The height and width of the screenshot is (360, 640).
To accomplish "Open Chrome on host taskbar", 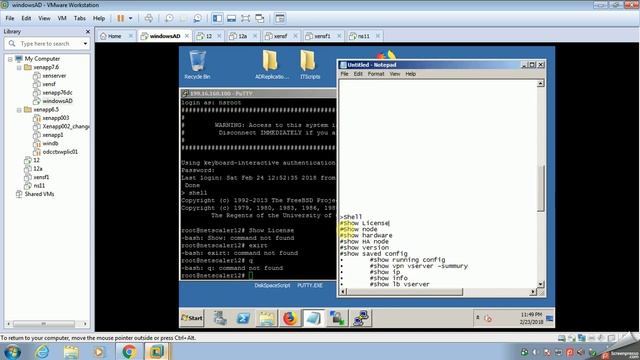I will (x=129, y=351).
